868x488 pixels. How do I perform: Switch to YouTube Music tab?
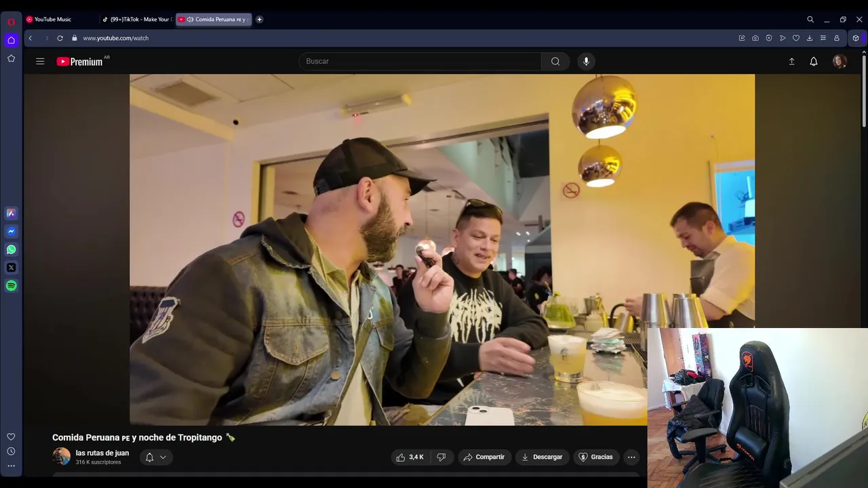(x=61, y=20)
